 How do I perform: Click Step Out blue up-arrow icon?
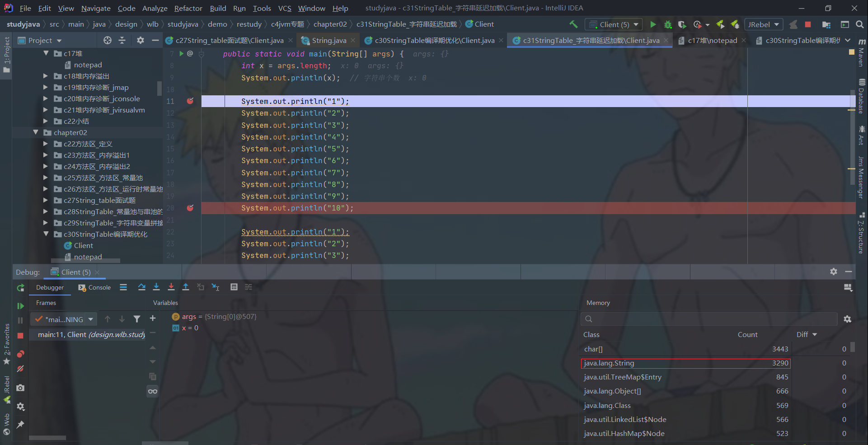coord(186,287)
